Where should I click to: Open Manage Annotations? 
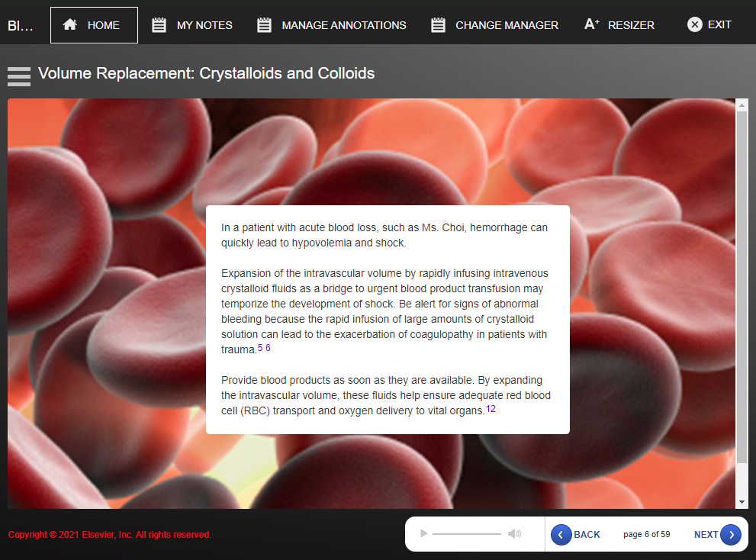[331, 25]
